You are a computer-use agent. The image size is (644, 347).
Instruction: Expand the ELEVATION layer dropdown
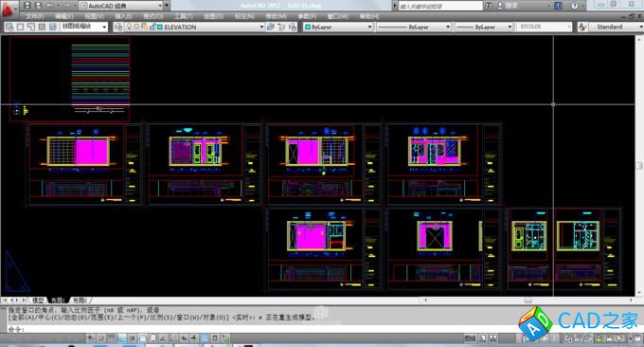(x=209, y=27)
